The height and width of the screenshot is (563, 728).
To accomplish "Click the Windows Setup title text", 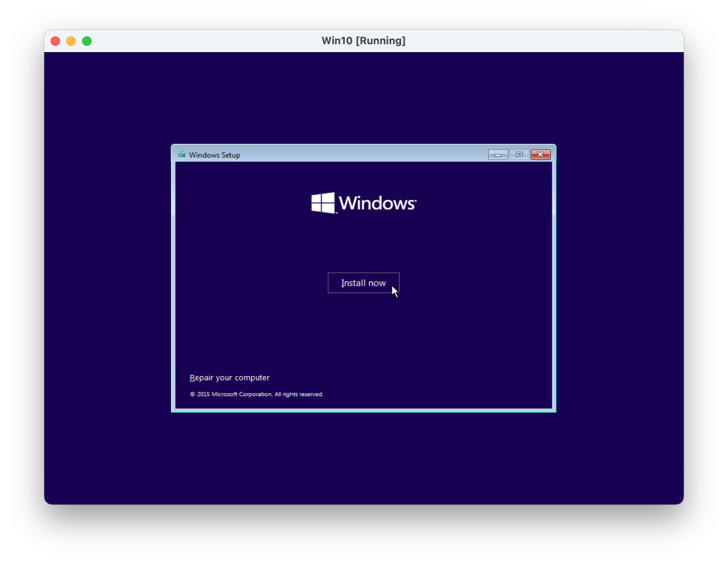I will tap(214, 155).
